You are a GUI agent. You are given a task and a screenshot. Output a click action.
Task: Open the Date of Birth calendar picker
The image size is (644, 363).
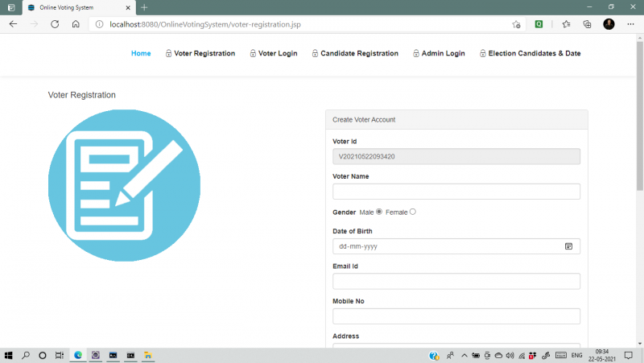568,246
